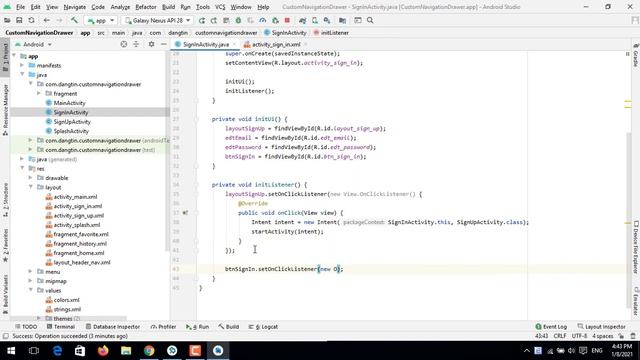Viewport: 640px width, 360px height.
Task: Select the SignInActivity.java editor tab
Action: (x=206, y=44)
